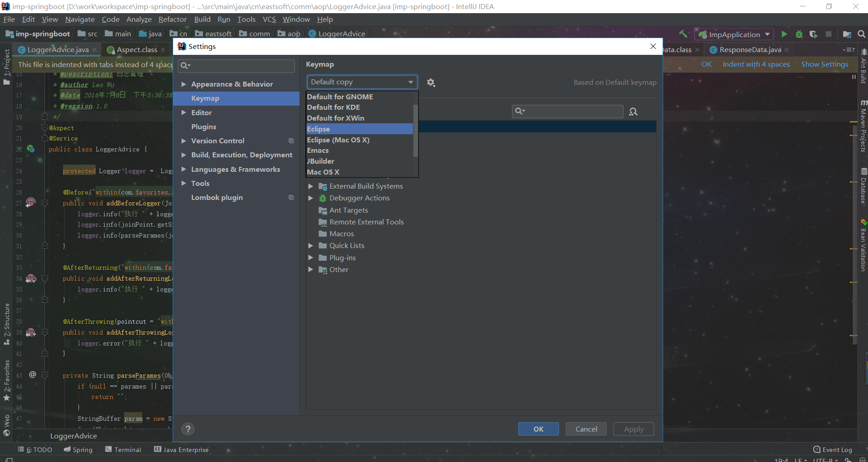Open the Favorites tool window

pos(6,380)
